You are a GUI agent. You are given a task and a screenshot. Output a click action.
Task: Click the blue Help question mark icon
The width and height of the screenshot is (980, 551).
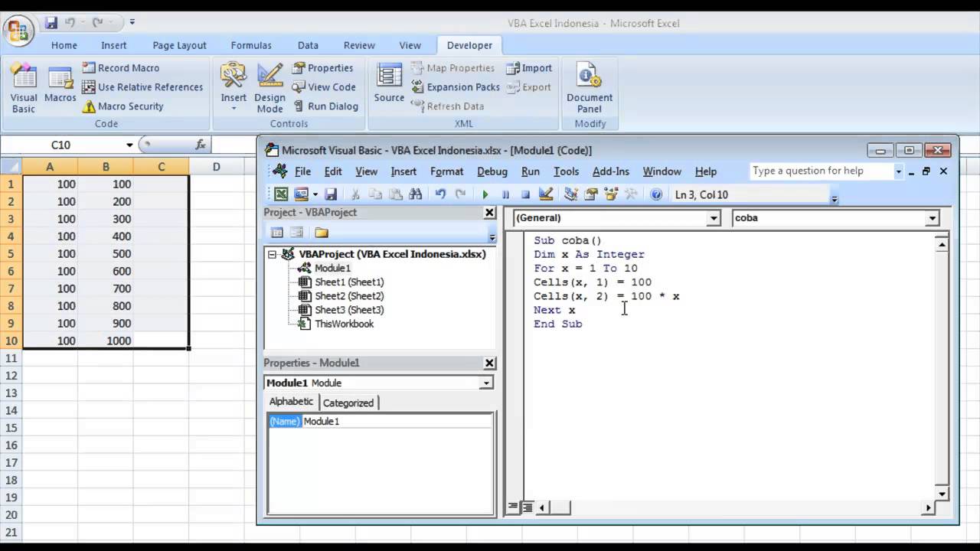656,194
